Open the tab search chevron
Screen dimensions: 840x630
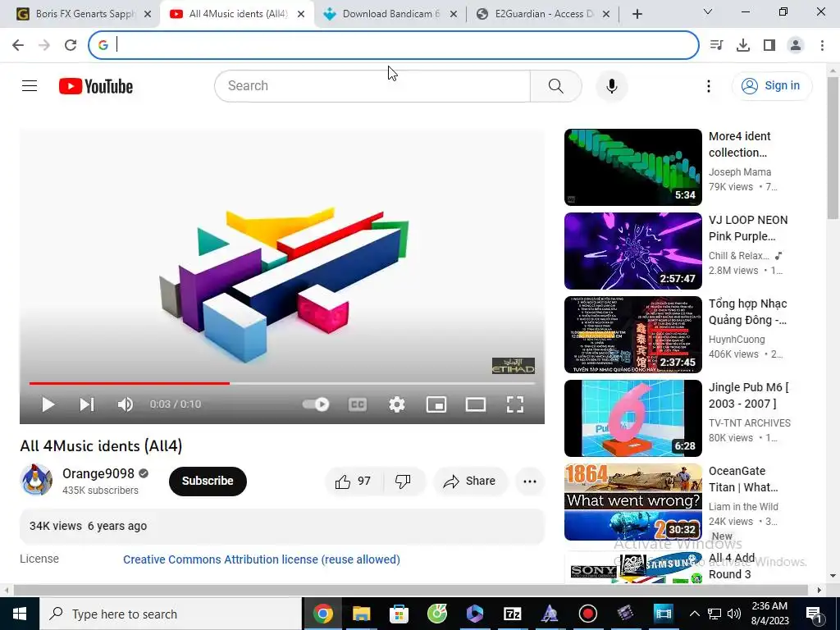click(x=708, y=11)
